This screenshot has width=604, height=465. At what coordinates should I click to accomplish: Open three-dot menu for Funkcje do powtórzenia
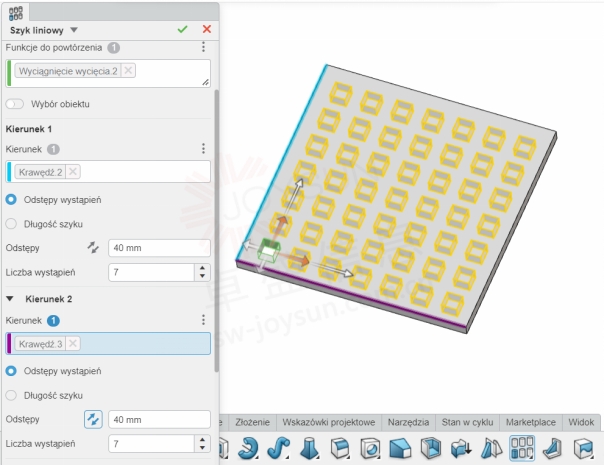click(203, 47)
